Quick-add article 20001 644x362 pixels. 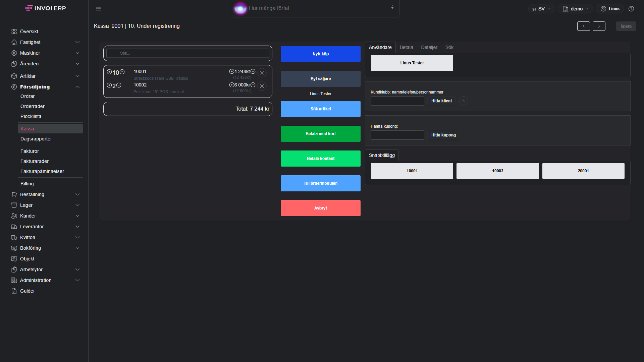583,171
